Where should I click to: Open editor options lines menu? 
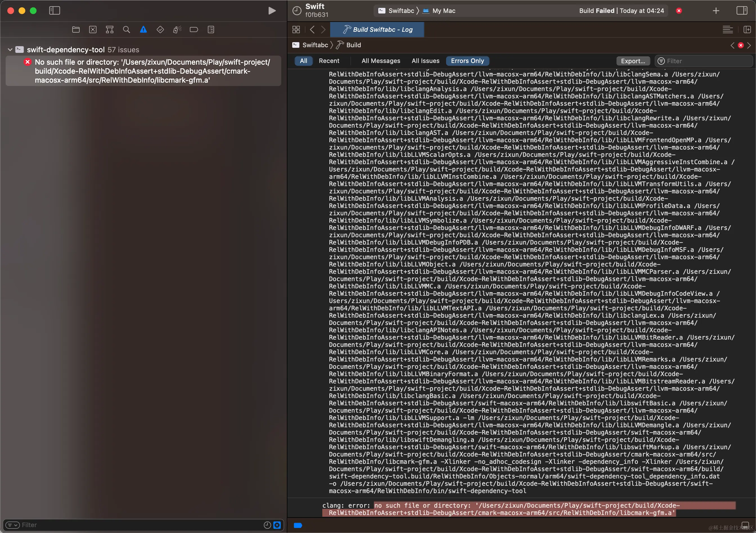tap(728, 30)
